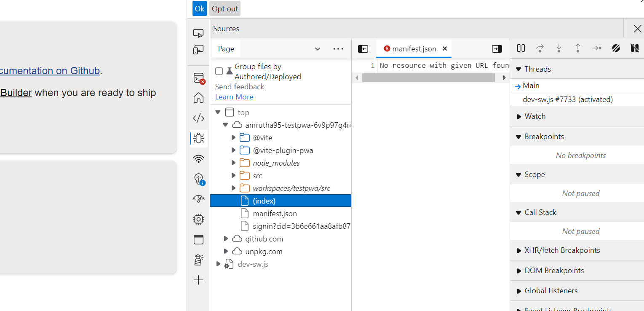Open documentation on Github link

pos(50,71)
